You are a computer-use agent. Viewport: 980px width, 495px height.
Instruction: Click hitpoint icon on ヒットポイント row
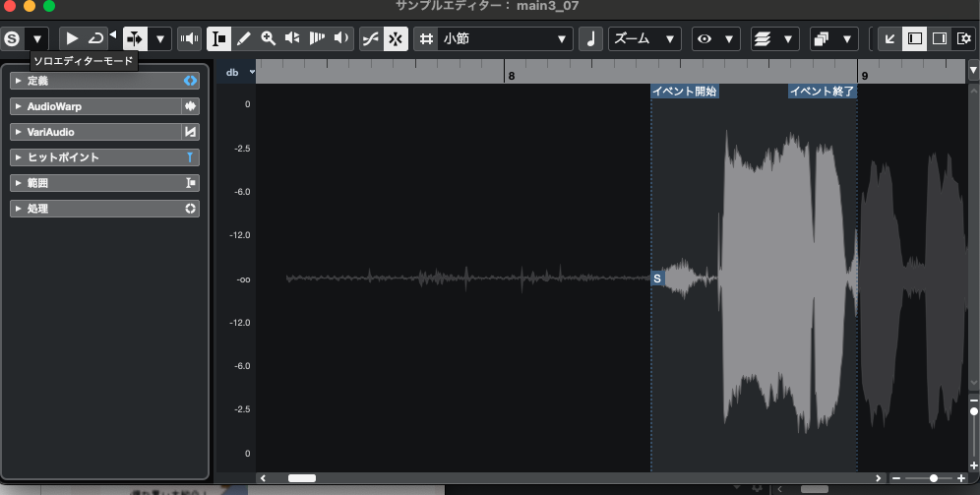(190, 157)
